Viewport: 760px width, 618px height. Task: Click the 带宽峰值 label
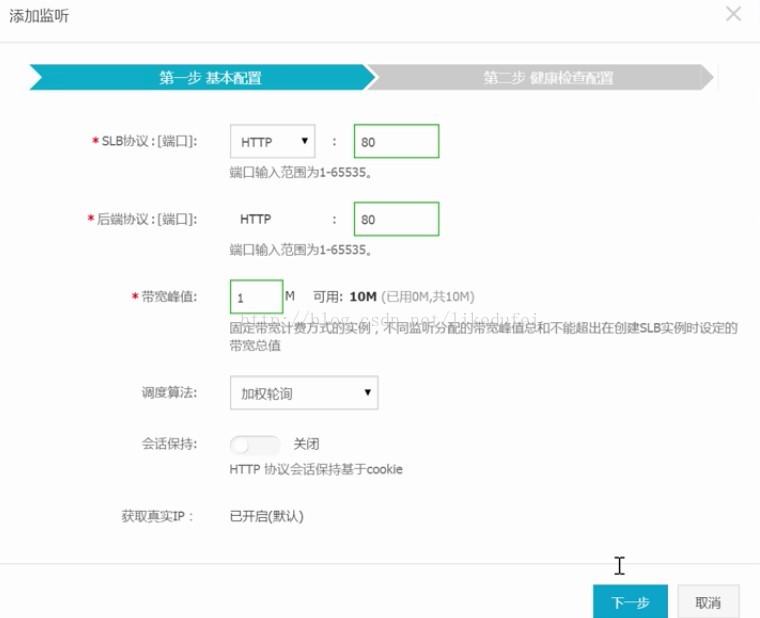coord(169,296)
